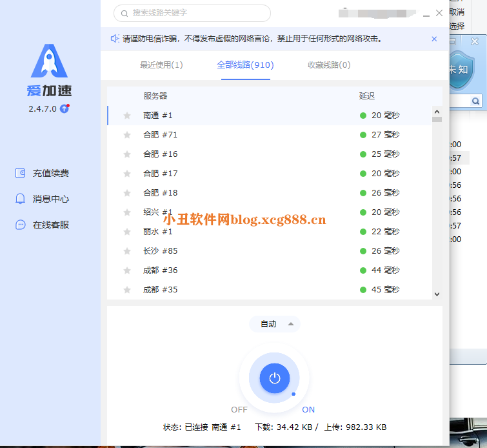Screen dimensions: 487x448
Task: Click 取消 in the background window
Action: pyautogui.click(x=457, y=12)
